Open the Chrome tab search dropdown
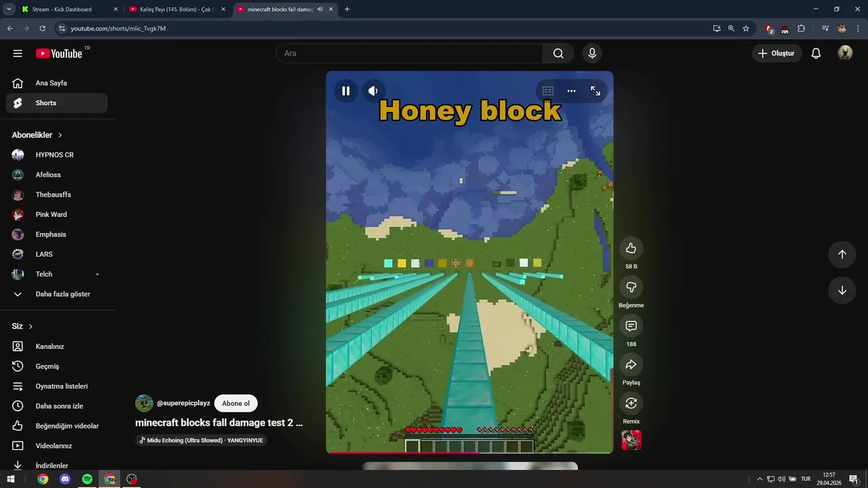This screenshot has height=488, width=868. click(9, 9)
